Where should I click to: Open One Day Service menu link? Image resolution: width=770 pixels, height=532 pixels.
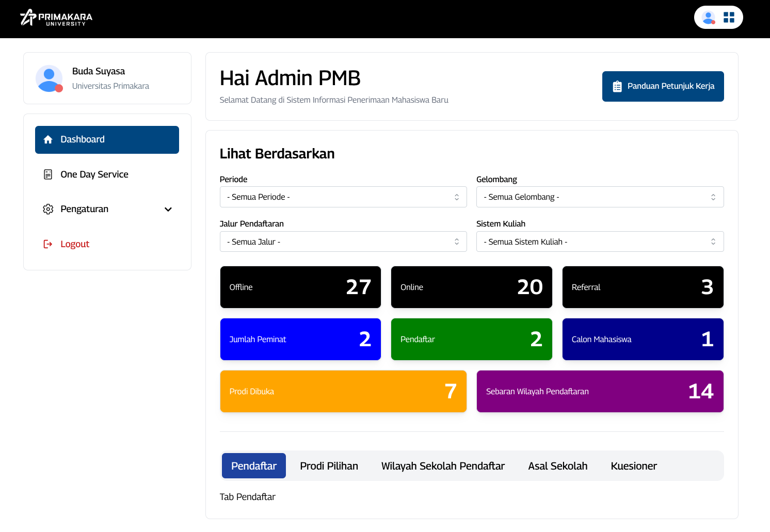[x=94, y=174]
